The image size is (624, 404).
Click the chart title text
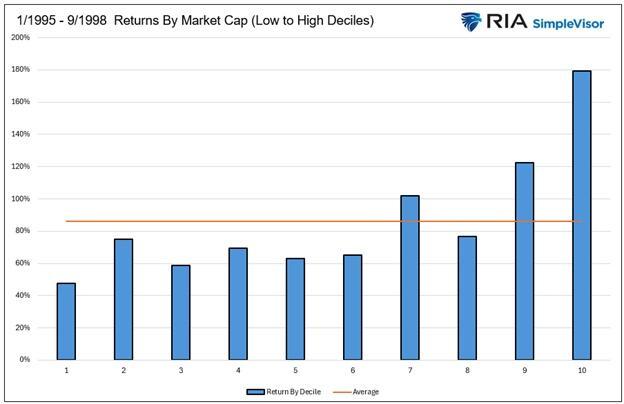click(189, 20)
